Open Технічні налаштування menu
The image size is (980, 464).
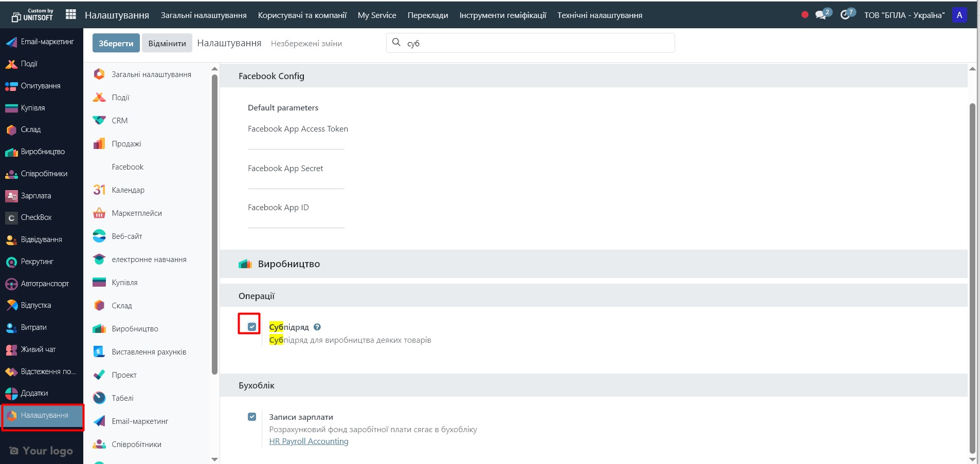[600, 15]
